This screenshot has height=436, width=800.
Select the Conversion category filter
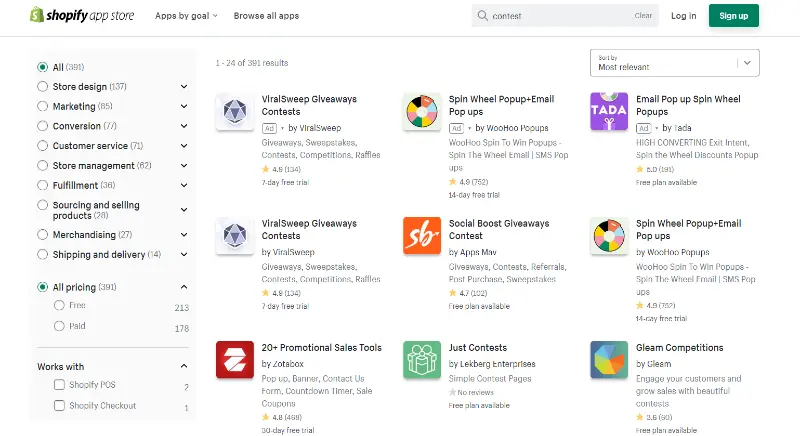click(42, 126)
